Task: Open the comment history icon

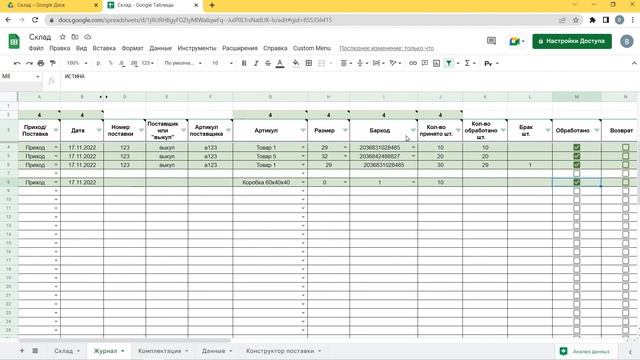Action: (491, 41)
